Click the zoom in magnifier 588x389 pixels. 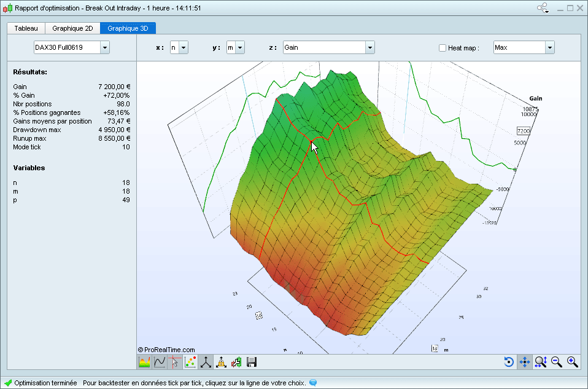573,362
